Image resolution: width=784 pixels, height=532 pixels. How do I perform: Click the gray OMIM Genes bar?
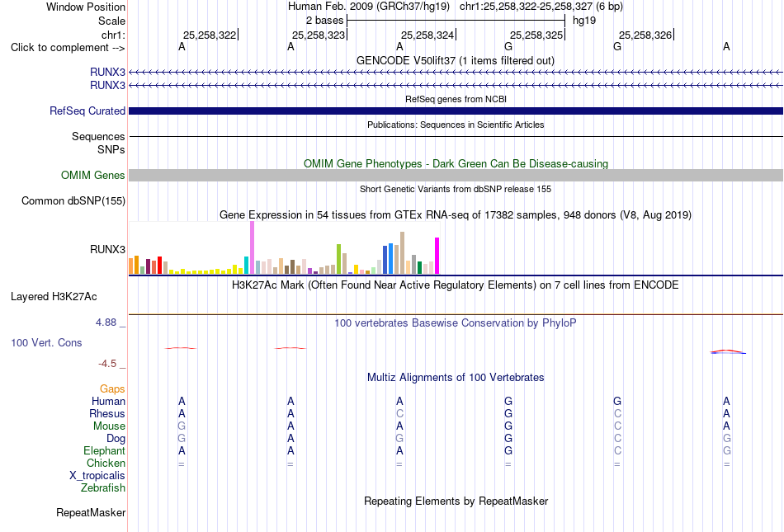tap(456, 176)
